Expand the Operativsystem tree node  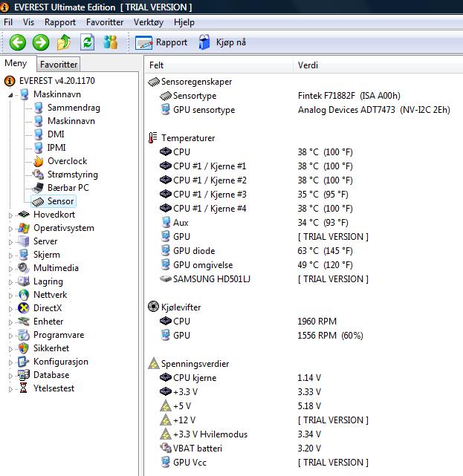click(x=10, y=229)
